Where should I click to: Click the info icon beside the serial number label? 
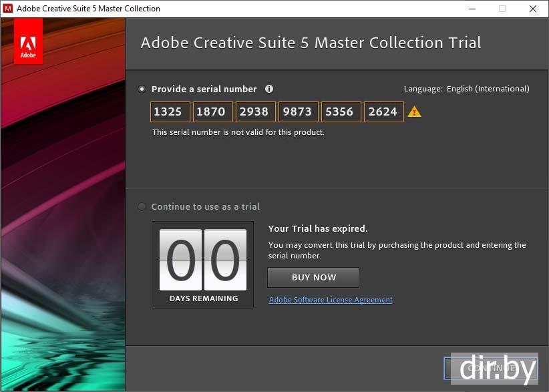tap(269, 89)
